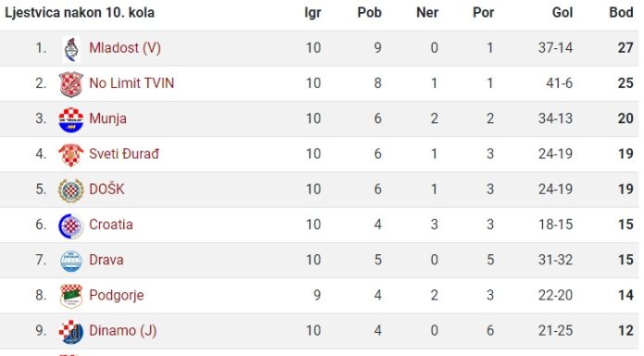The height and width of the screenshot is (356, 644).
Task: Open the Croatia team link
Action: [111, 224]
